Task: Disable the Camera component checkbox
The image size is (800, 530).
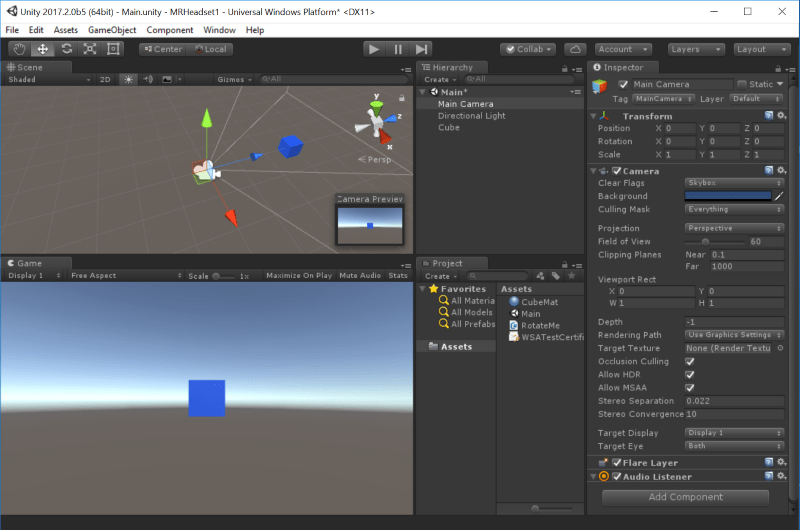Action: point(616,171)
